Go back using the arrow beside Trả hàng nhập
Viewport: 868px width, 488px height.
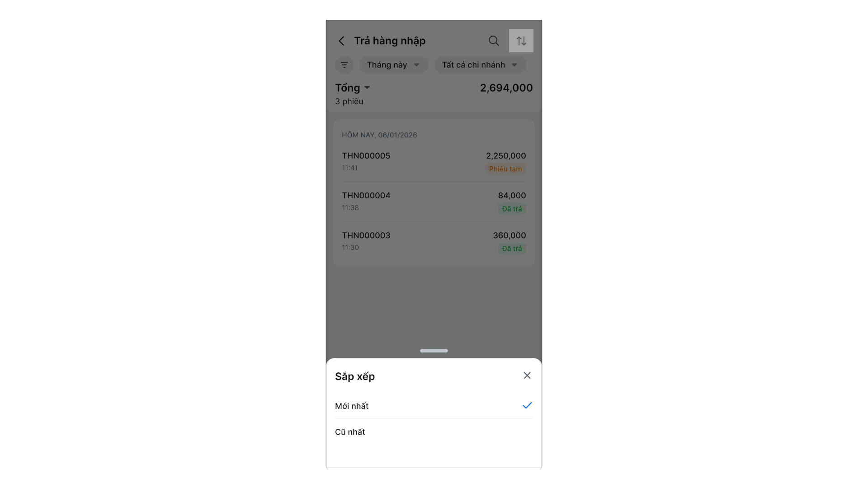[x=341, y=41]
